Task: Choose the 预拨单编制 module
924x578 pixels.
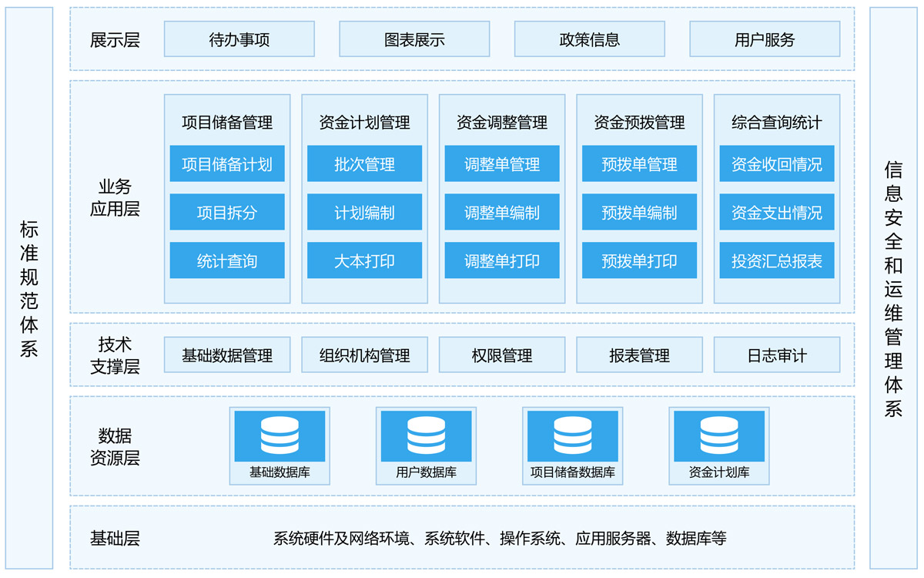Action: (640, 213)
